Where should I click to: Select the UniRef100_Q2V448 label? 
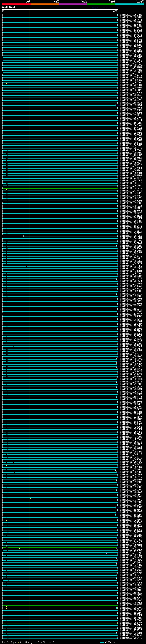(x=131, y=93)
